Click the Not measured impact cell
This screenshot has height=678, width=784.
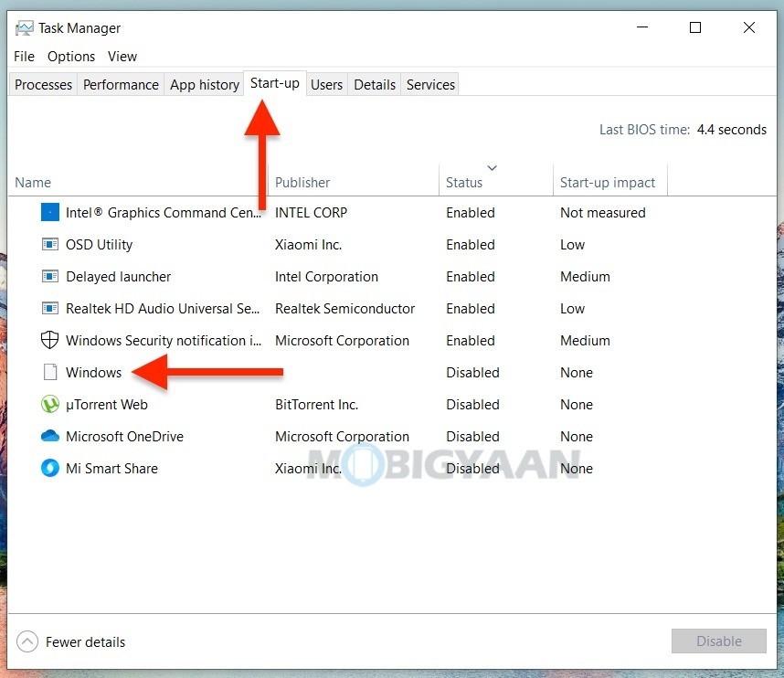point(602,213)
